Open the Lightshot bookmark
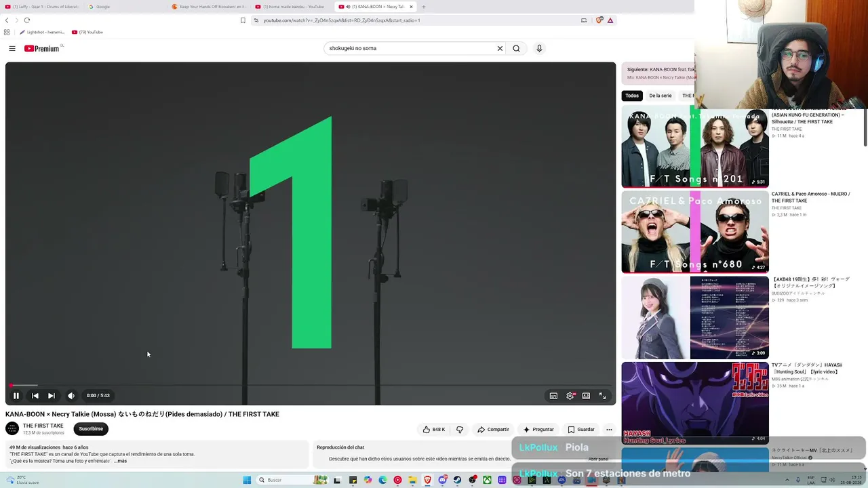The height and width of the screenshot is (488, 868). (42, 32)
